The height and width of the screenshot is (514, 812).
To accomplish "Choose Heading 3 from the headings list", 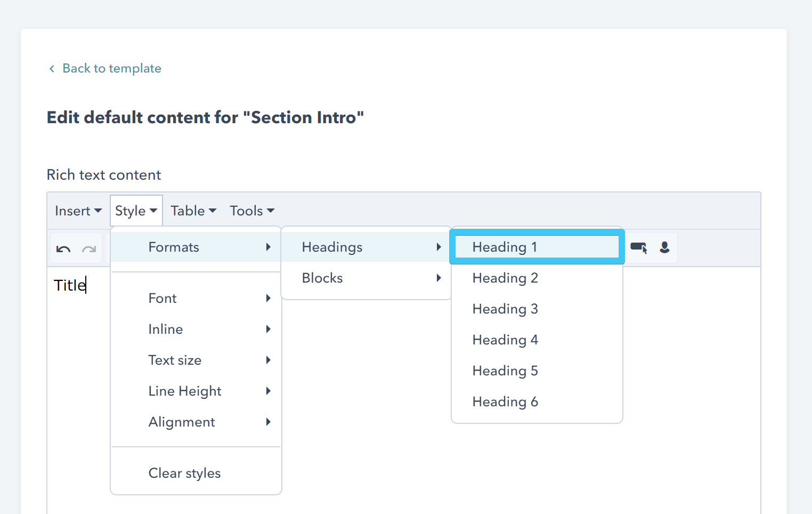I will [505, 309].
